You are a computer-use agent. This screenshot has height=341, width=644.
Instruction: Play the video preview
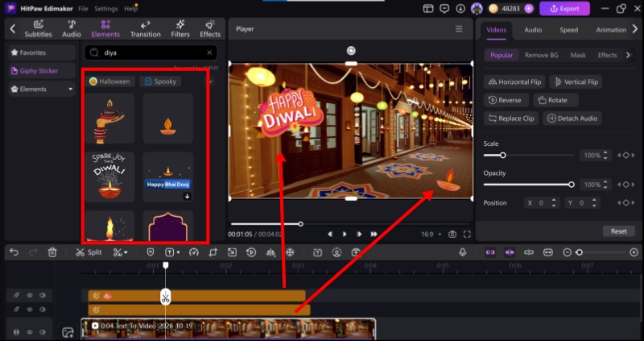pos(345,234)
